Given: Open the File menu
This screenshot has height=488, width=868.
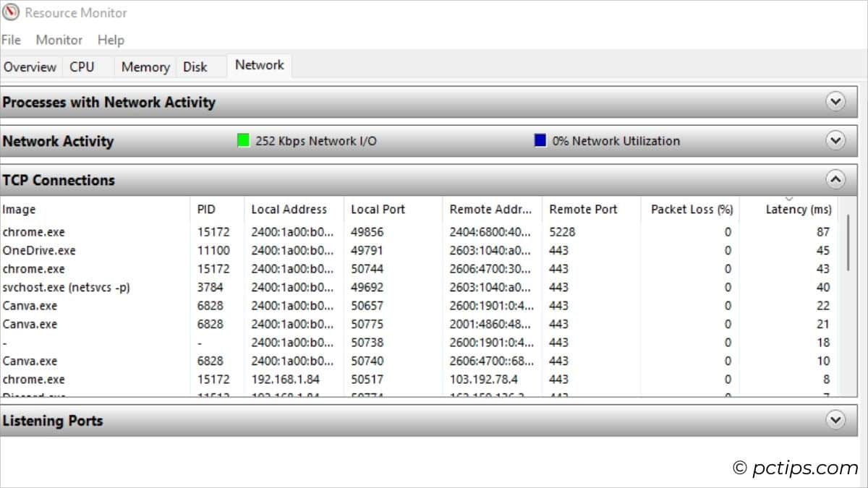Looking at the screenshot, I should 11,40.
